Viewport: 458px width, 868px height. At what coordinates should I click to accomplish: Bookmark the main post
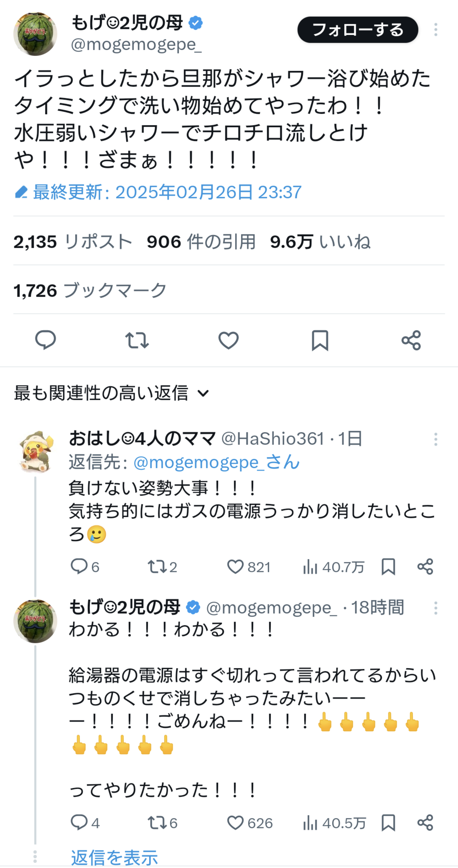click(x=320, y=340)
